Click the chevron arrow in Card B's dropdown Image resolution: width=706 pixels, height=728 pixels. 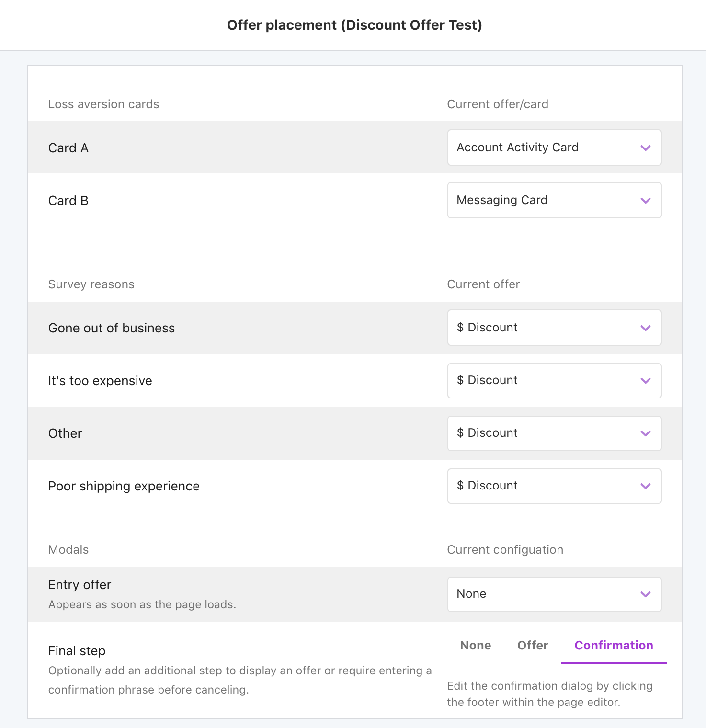645,201
